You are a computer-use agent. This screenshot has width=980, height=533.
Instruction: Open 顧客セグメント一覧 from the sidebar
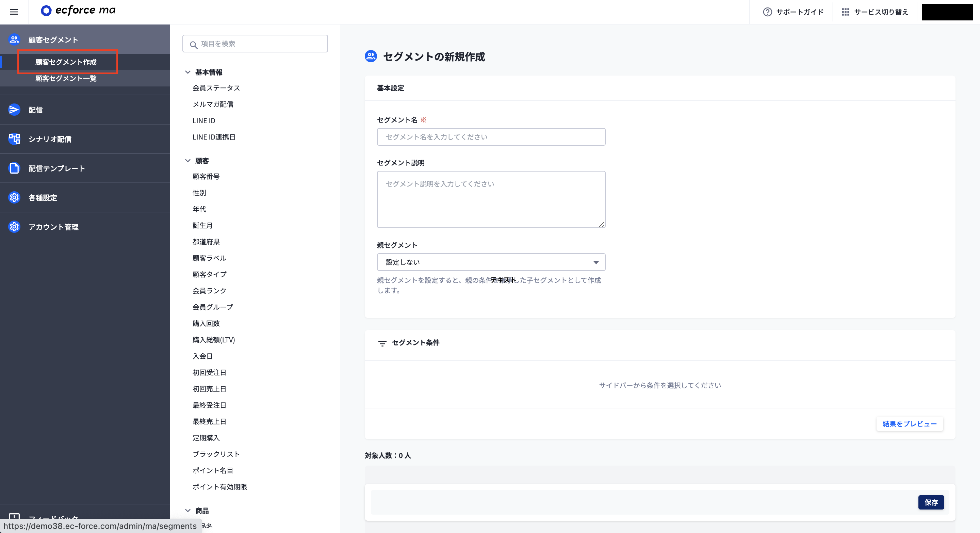65,79
